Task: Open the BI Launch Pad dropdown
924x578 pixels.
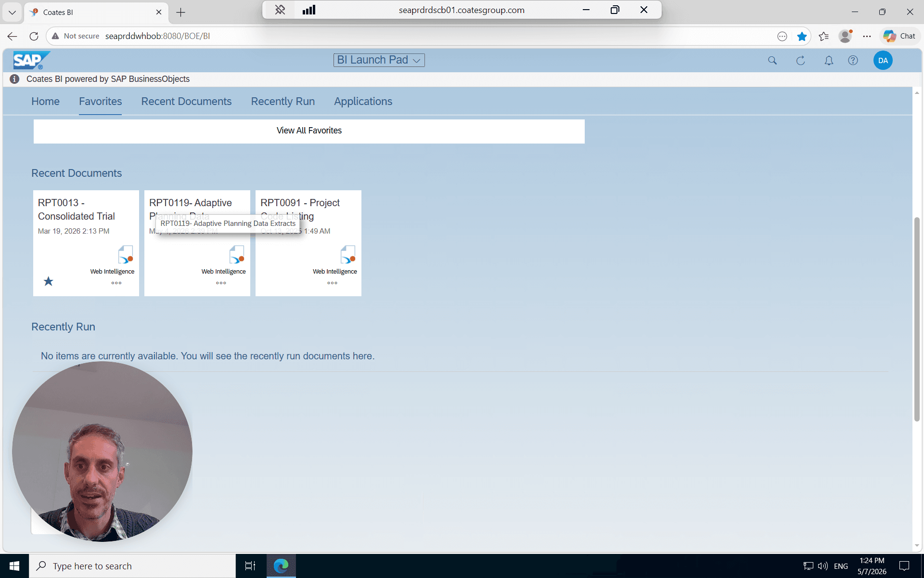Action: point(379,60)
